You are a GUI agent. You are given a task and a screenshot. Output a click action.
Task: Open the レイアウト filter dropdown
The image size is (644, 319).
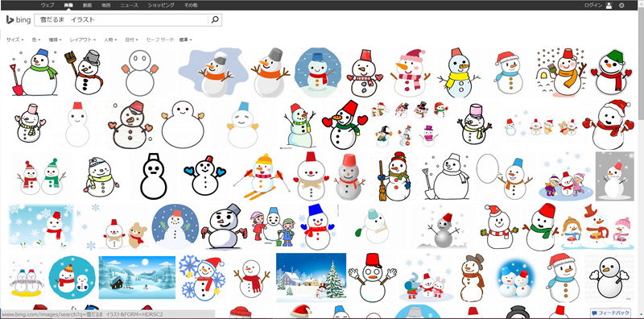(83, 40)
